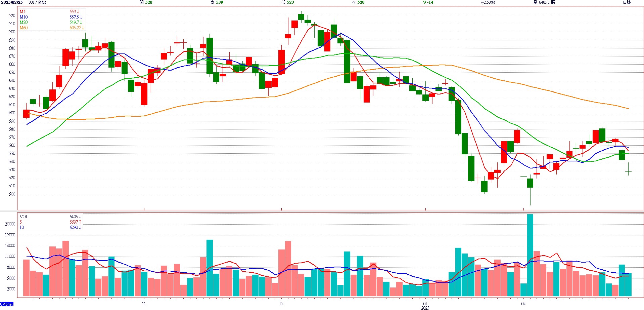This screenshot has height=310, width=644.
Task: Click the 500 price axis label
Action: tap(12, 194)
